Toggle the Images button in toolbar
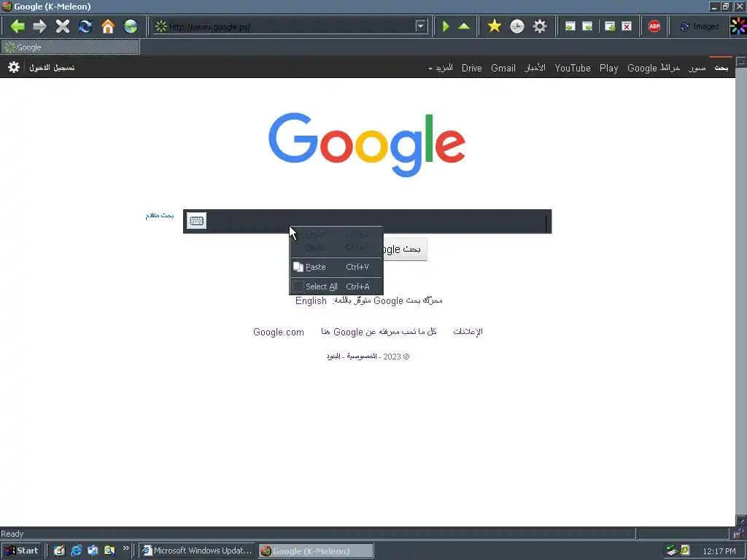 700,26
